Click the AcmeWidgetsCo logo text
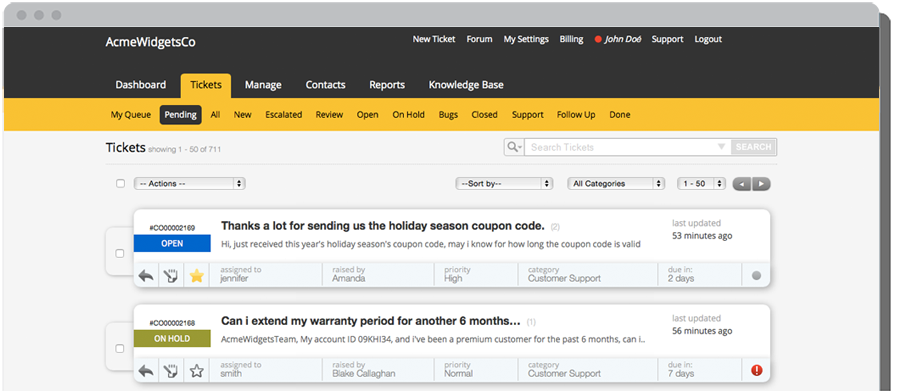The image size is (900, 391). click(150, 42)
